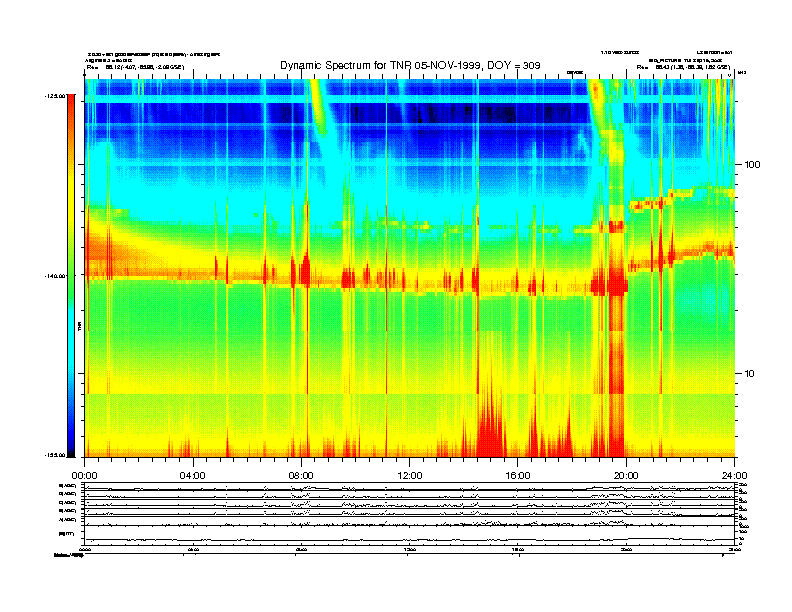The height and width of the screenshot is (612, 792).
Task: Select the large 04:00 label under the spectrogram
Action: coord(193,476)
